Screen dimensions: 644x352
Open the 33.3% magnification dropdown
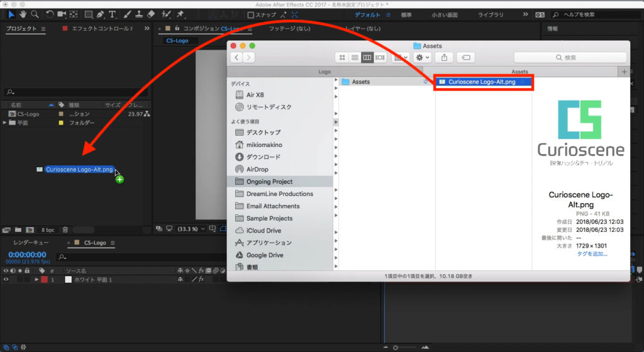tap(191, 229)
